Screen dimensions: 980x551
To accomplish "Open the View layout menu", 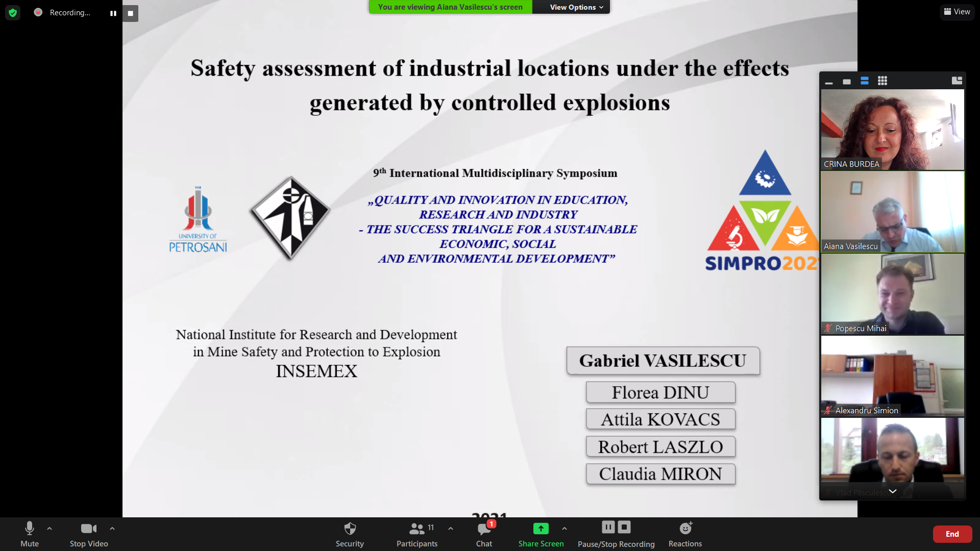I will [x=957, y=12].
